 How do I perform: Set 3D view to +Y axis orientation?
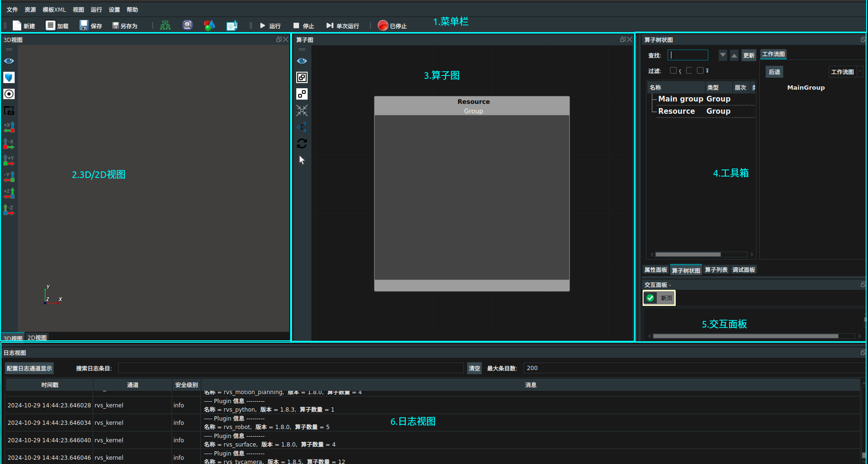pyautogui.click(x=9, y=160)
